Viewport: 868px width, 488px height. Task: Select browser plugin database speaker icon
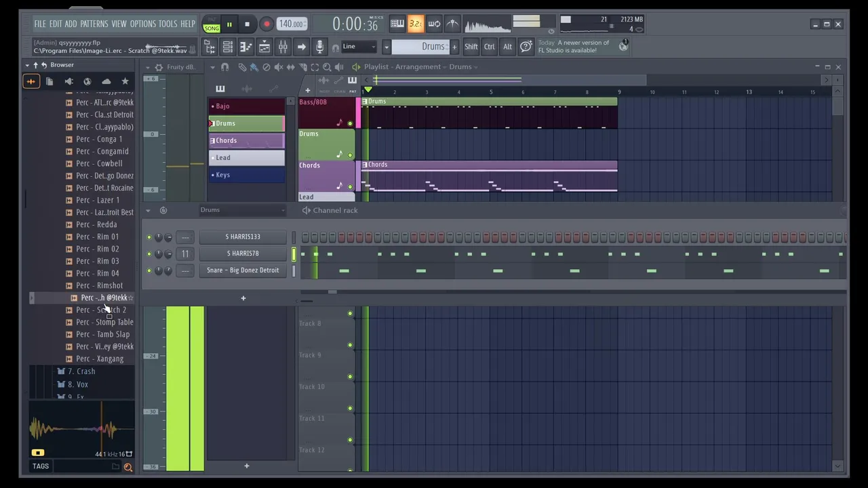(x=68, y=81)
